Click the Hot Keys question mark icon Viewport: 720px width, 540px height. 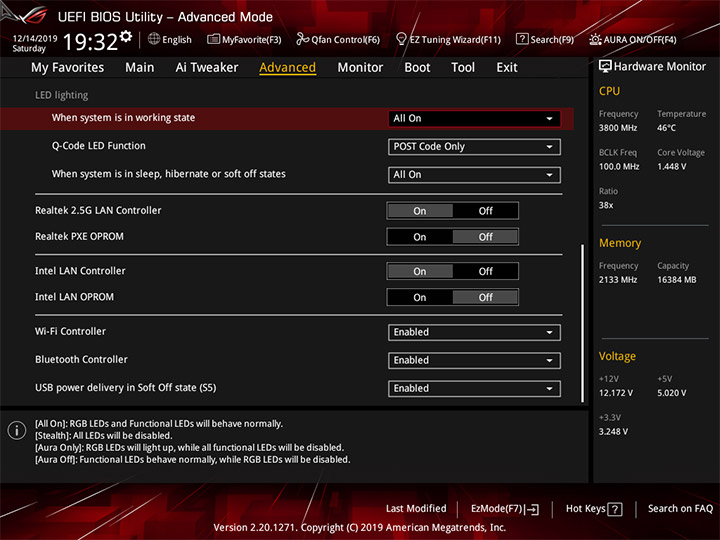614,509
